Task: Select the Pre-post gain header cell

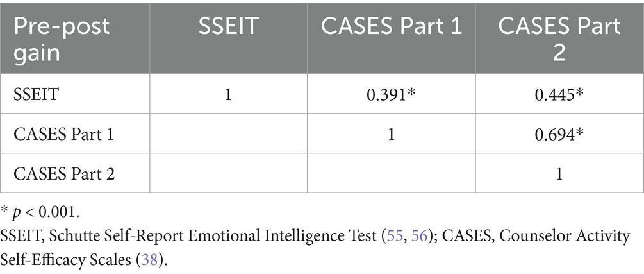Action: [75, 39]
